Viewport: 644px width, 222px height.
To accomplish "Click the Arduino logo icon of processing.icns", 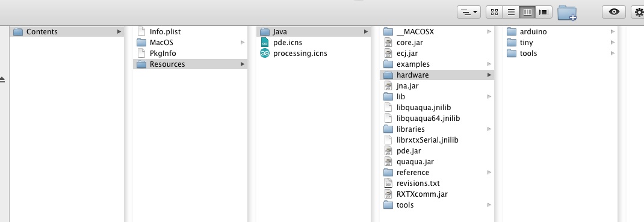I will tap(265, 54).
